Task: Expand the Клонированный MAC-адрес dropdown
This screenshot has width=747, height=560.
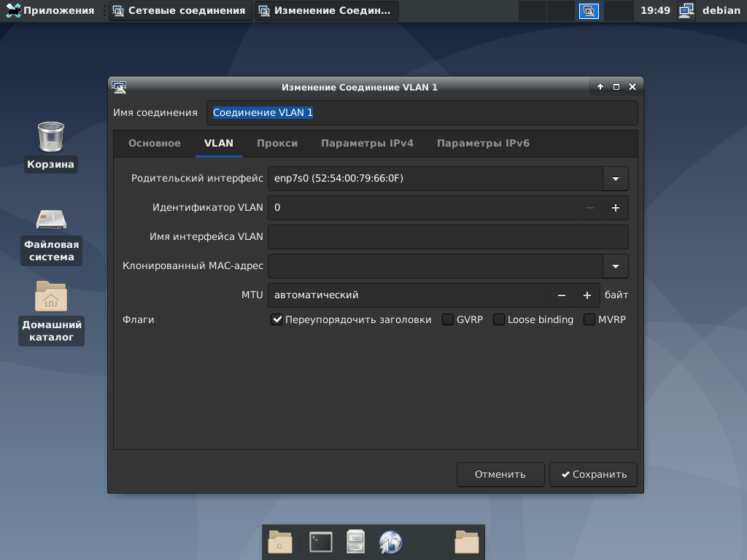Action: tap(615, 266)
